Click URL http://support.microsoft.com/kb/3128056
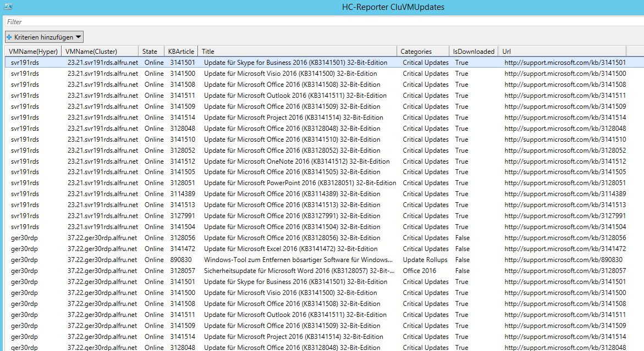The height and width of the screenshot is (351, 644). (565, 238)
